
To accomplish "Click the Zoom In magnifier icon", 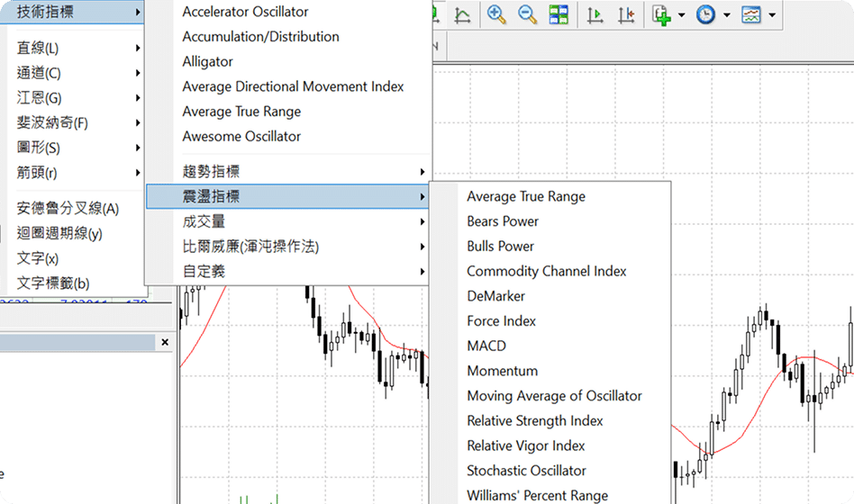I will pyautogui.click(x=496, y=14).
